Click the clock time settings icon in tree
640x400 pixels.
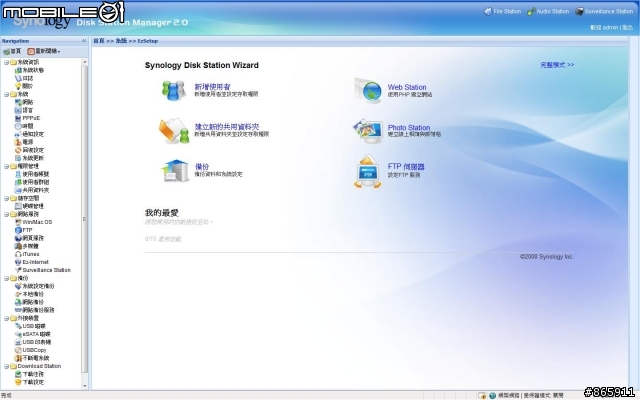click(x=18, y=126)
